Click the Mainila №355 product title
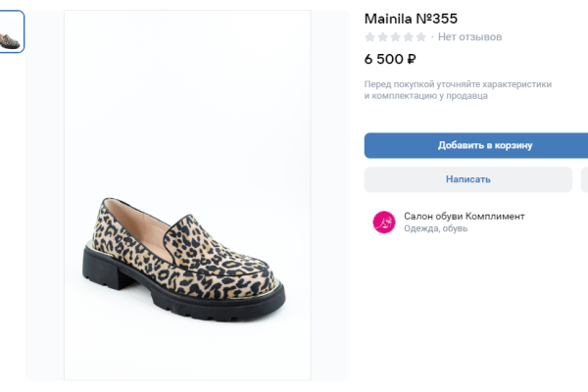 click(411, 19)
